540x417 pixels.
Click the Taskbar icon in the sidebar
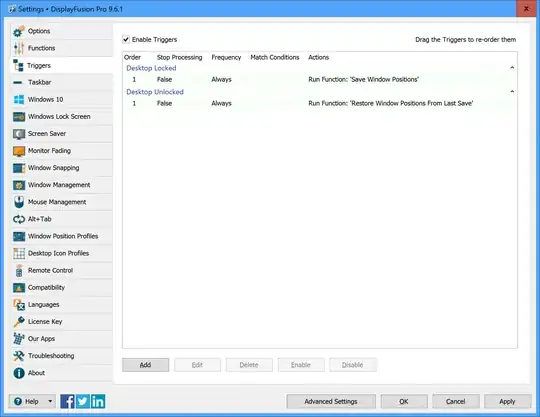pyautogui.click(x=18, y=83)
